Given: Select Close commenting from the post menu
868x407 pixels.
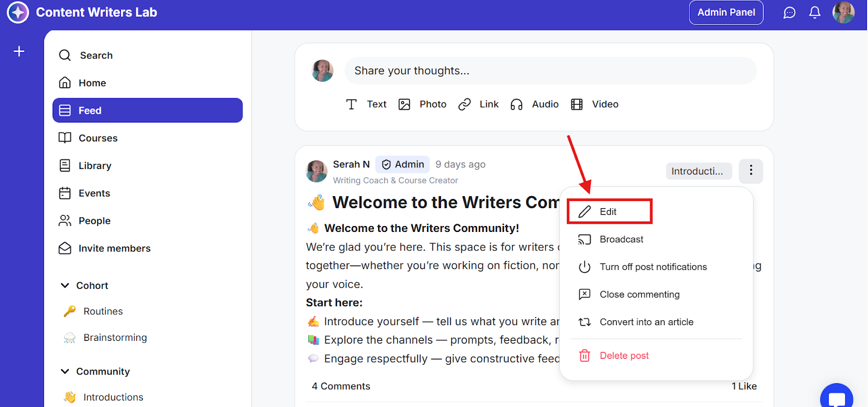Looking at the screenshot, I should (656, 294).
